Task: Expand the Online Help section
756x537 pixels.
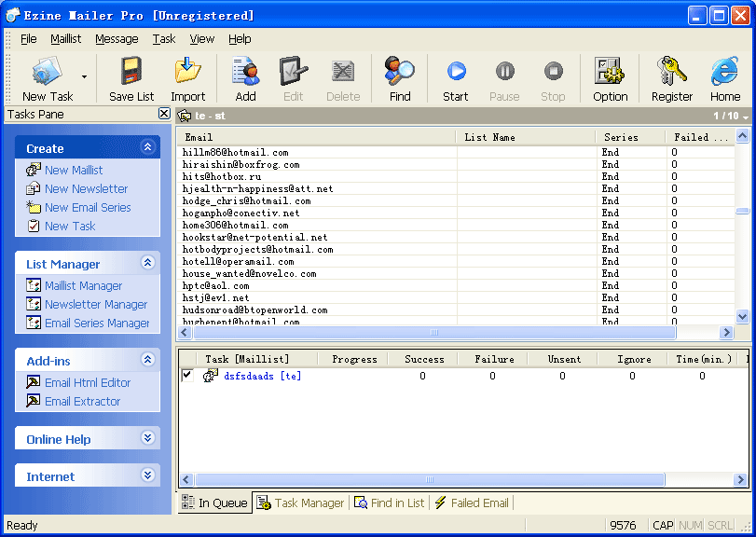Action: (147, 437)
